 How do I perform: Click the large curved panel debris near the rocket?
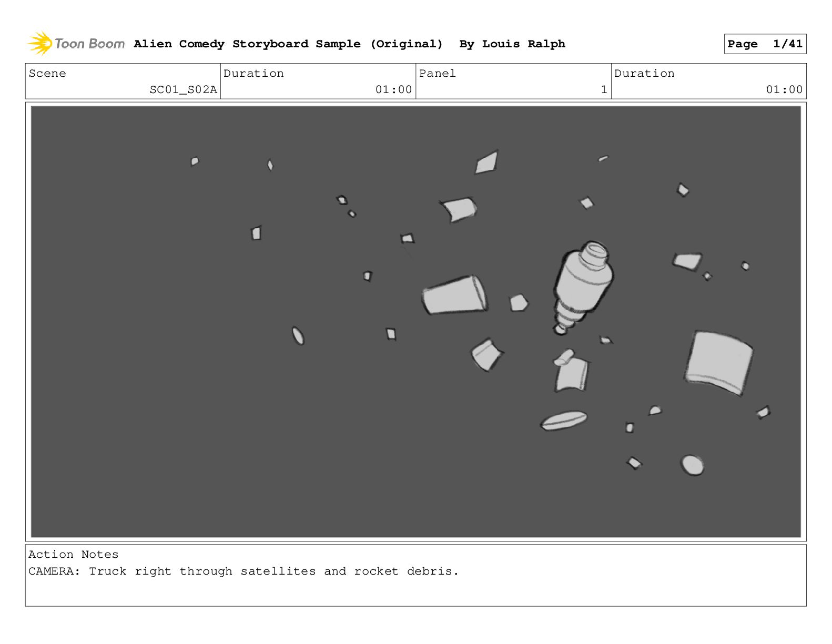tap(719, 363)
